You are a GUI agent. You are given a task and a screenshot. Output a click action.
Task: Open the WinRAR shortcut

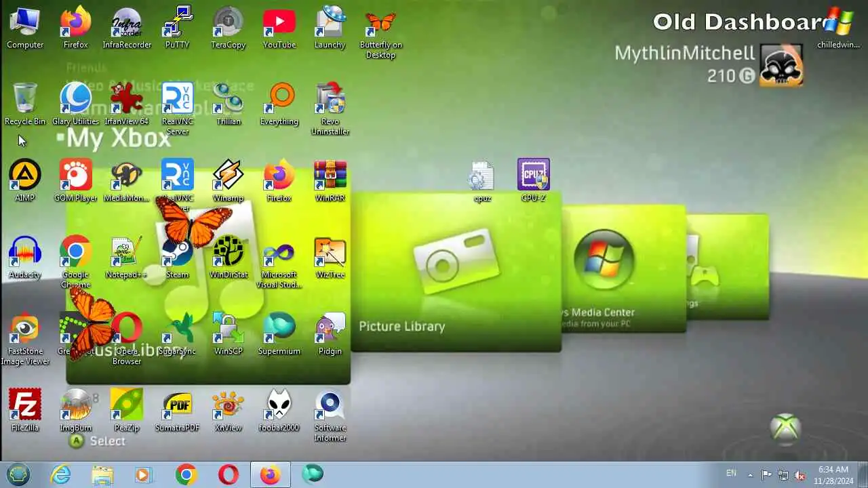[330, 181]
